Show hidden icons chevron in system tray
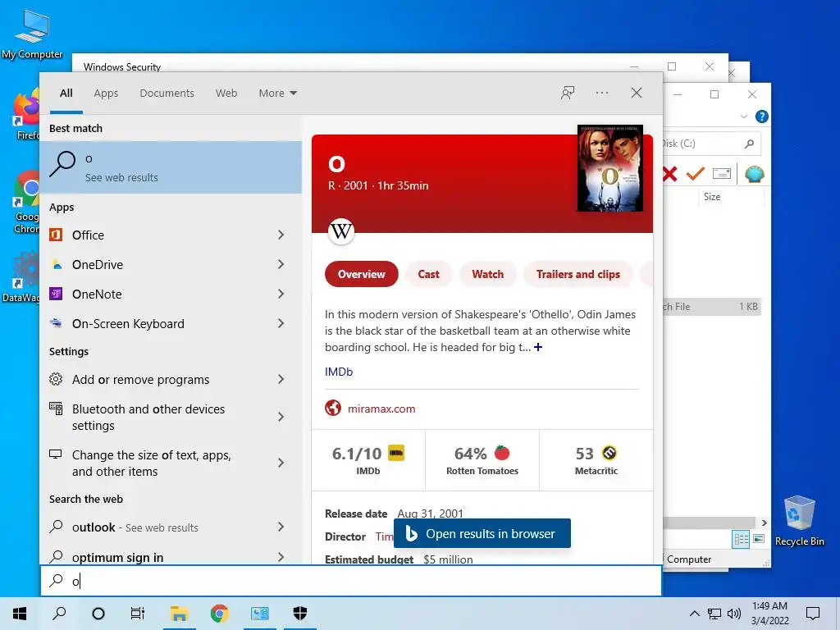The width and height of the screenshot is (840, 630). (x=694, y=614)
